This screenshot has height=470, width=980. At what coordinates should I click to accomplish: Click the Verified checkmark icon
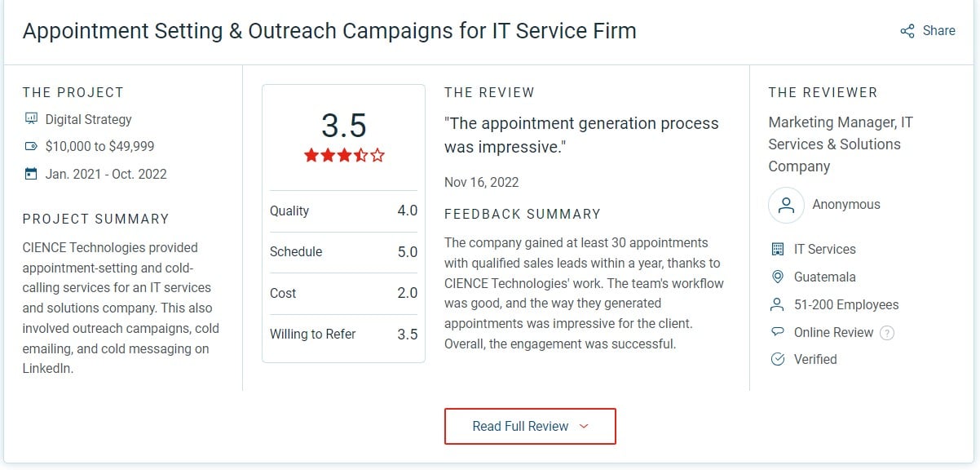coord(777,359)
